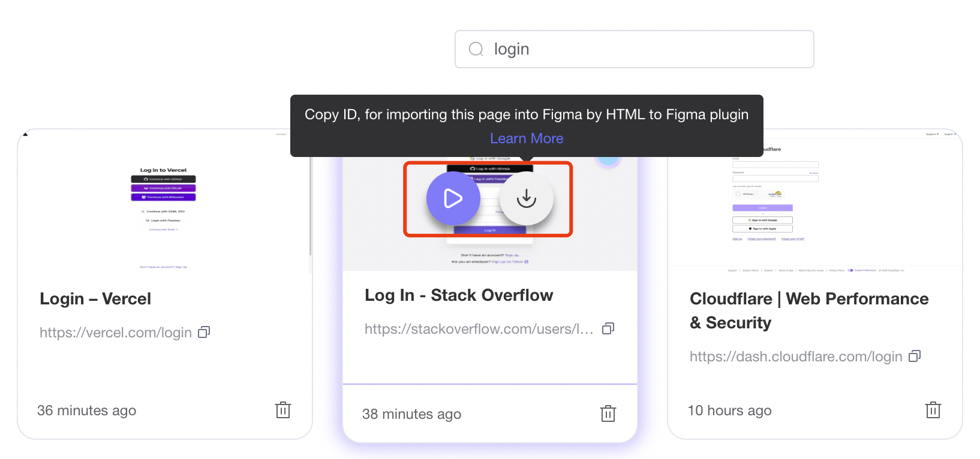
Task: Visit the truncated stackoverflow.com/users link
Action: click(479, 329)
